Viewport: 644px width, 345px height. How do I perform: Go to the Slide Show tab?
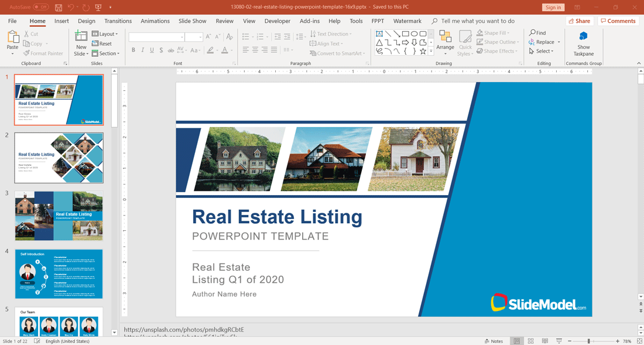coord(192,21)
